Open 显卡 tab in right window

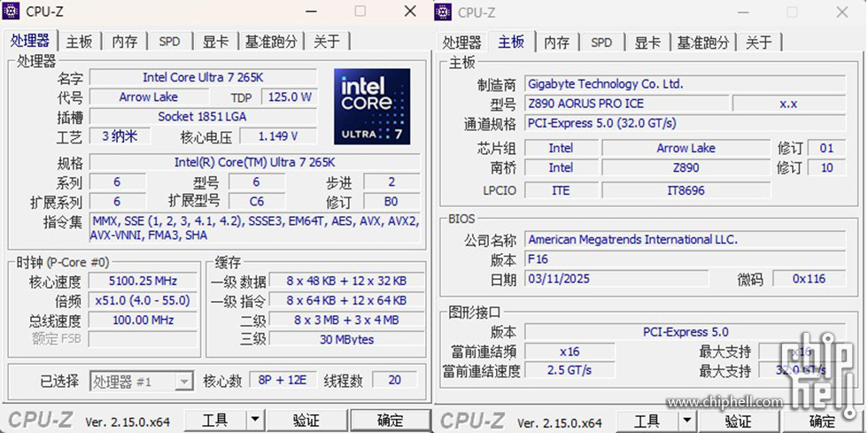[x=647, y=43]
